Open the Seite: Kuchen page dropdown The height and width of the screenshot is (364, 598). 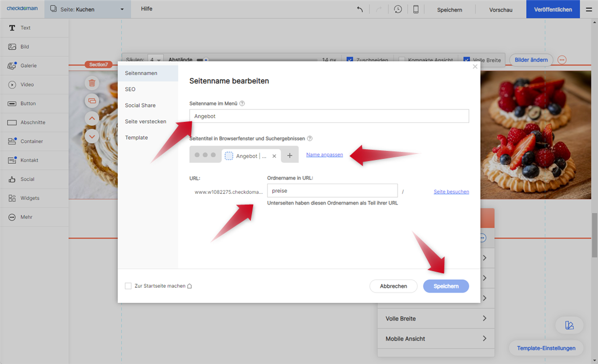pos(87,10)
